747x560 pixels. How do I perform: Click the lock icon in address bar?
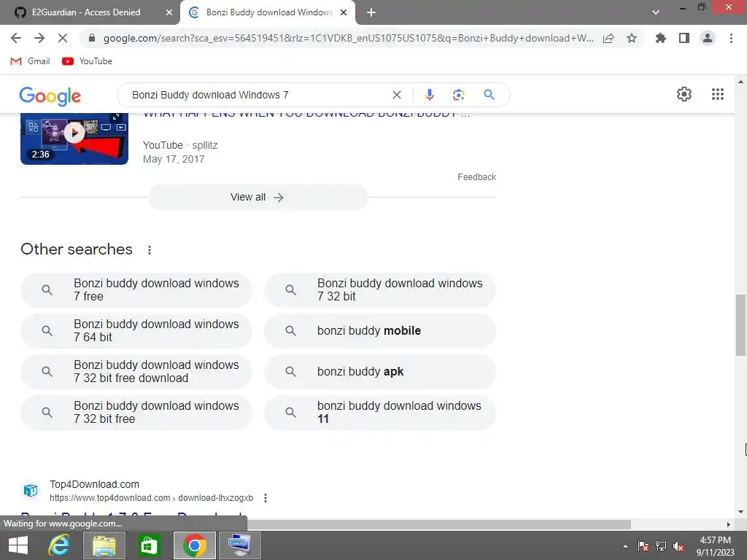click(x=92, y=38)
